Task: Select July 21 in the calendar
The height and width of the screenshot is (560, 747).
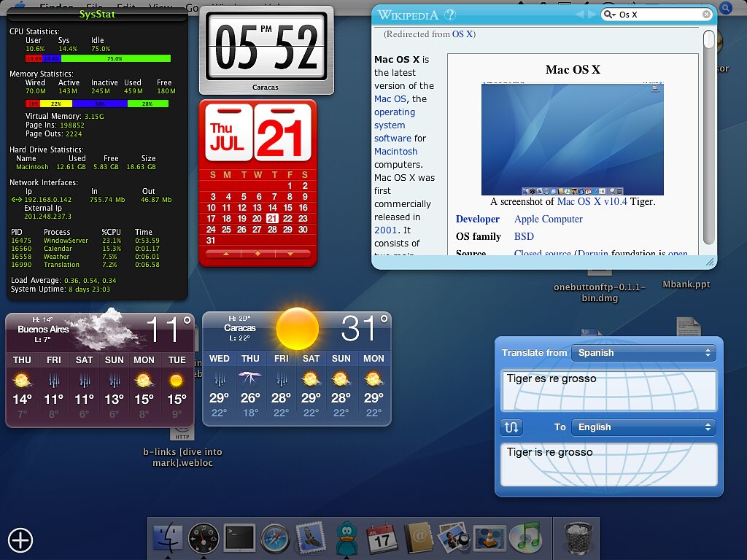Action: tap(272, 219)
